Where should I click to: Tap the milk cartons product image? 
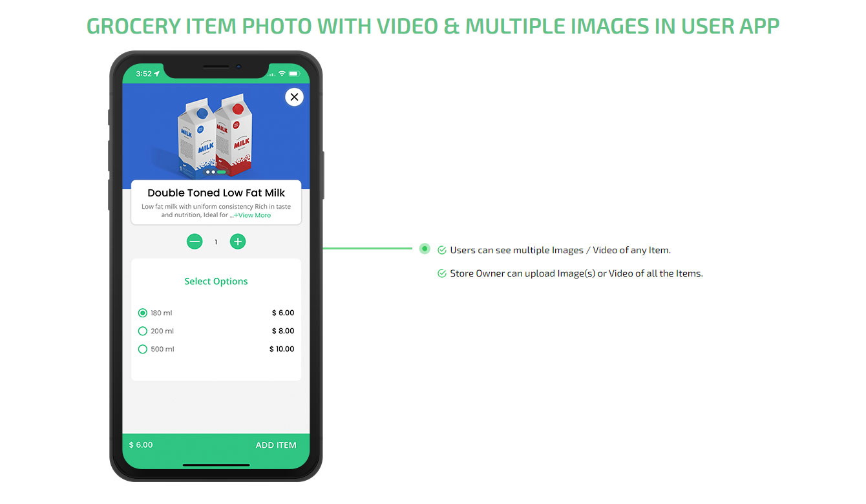click(x=215, y=136)
